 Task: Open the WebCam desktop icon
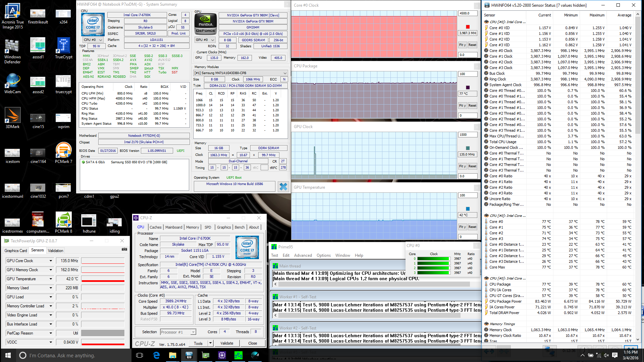point(12,84)
